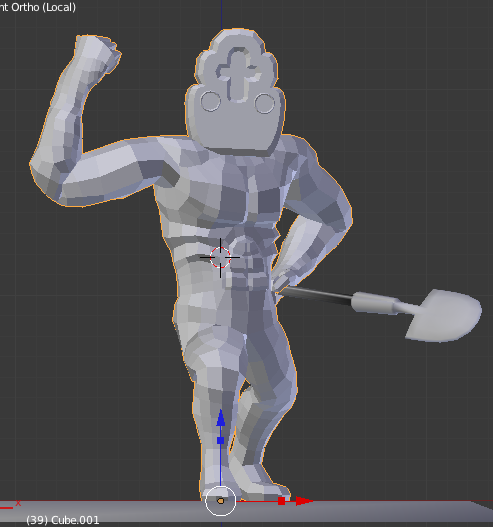Click the character's raised fist
Screen dimensions: 493x527
click(x=97, y=54)
